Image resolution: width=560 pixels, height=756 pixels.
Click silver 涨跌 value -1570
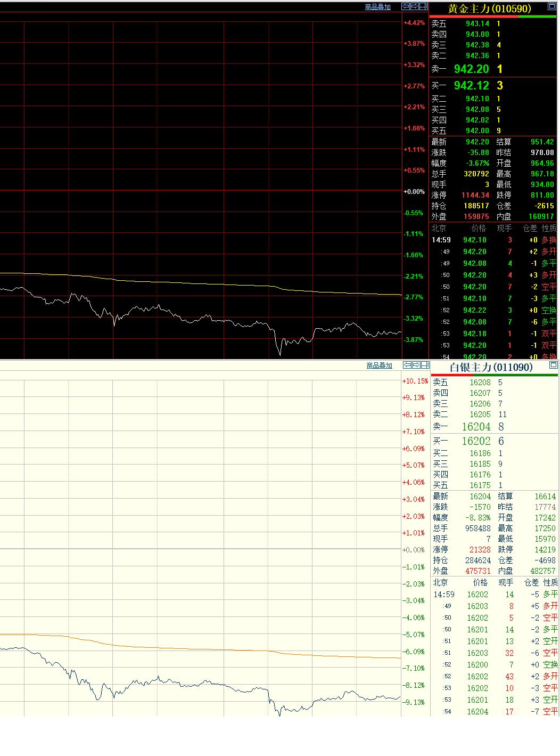[479, 507]
